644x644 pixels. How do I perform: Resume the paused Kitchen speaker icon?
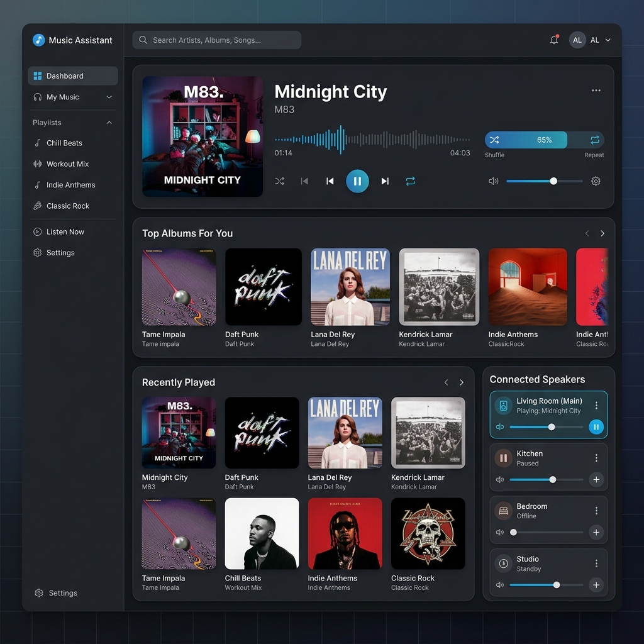point(503,458)
